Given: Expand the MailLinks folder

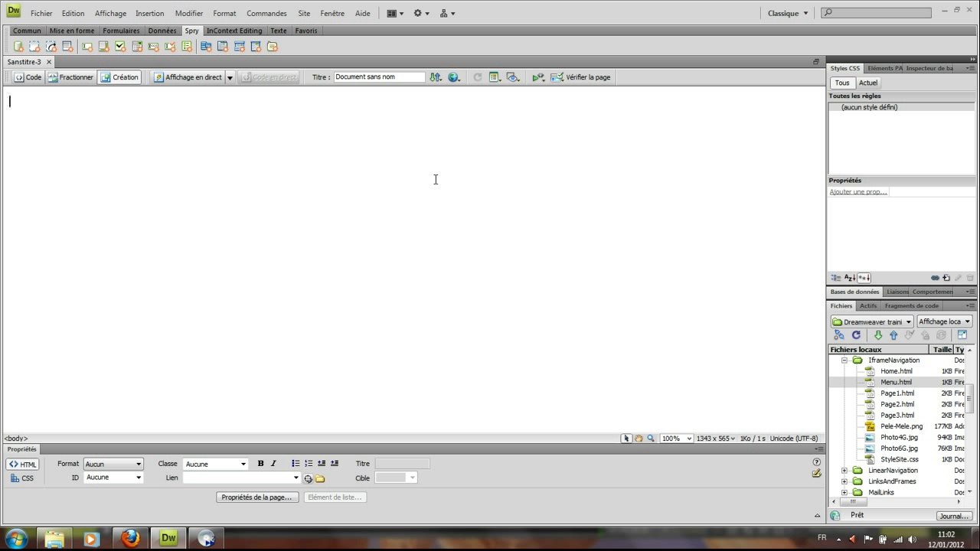Looking at the screenshot, I should click(x=844, y=493).
